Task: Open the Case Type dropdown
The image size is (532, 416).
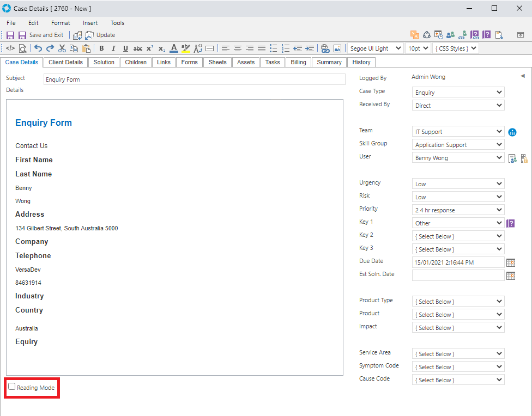Action: (458, 93)
